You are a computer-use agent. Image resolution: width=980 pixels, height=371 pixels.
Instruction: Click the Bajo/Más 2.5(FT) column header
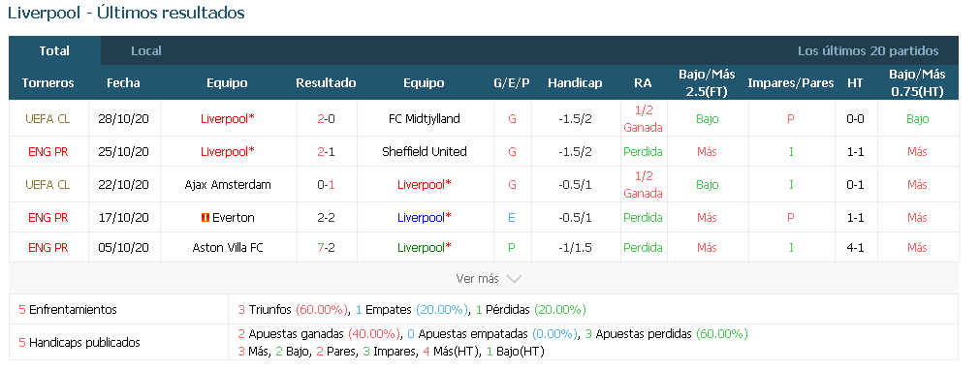pos(707,83)
